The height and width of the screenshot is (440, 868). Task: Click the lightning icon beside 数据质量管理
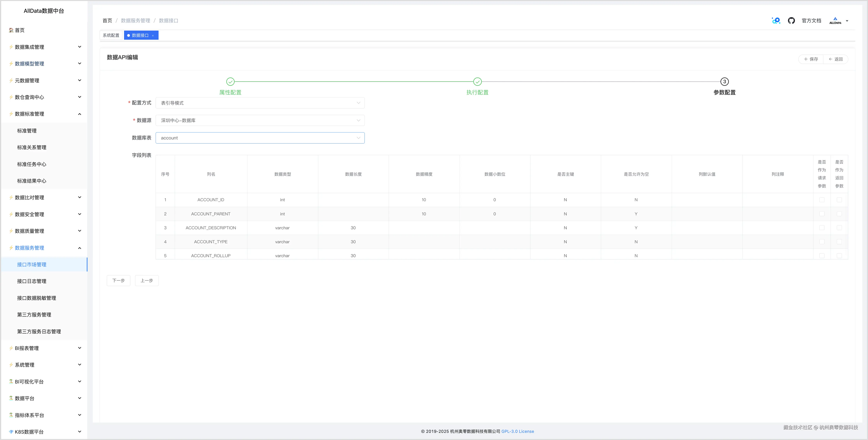click(11, 231)
